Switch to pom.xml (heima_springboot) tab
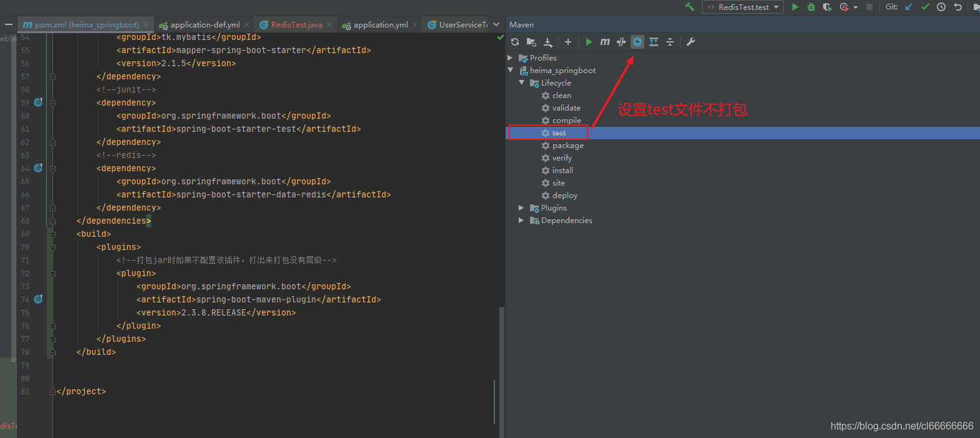Viewport: 980px width, 438px height. [x=85, y=25]
